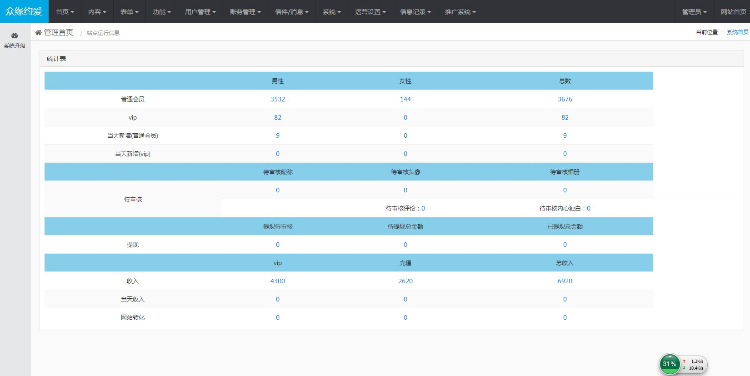Click the 当天收入 total income value
The height and width of the screenshot is (376, 750).
565,299
